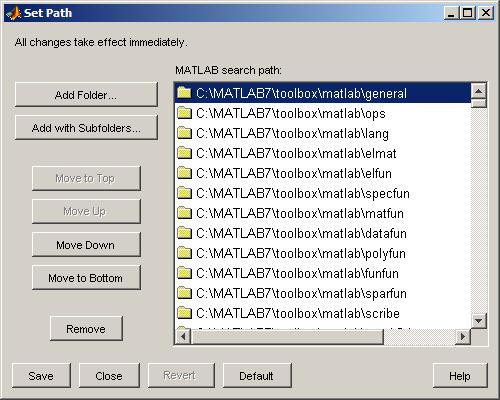The image size is (500, 400).
Task: Click horizontal scrollbar right arrow
Action: pos(463,337)
